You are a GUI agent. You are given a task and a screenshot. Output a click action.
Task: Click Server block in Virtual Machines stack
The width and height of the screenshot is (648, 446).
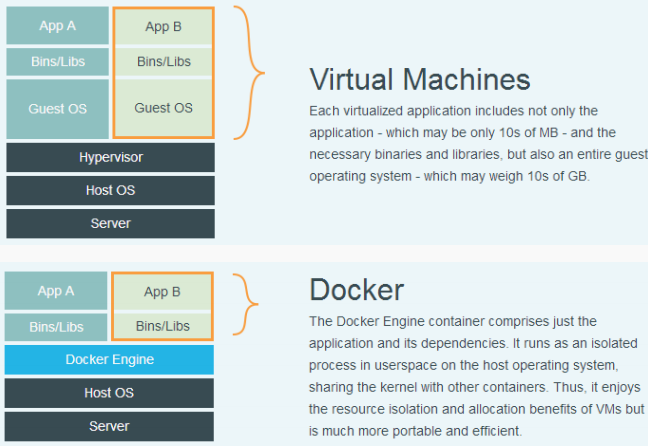(110, 224)
